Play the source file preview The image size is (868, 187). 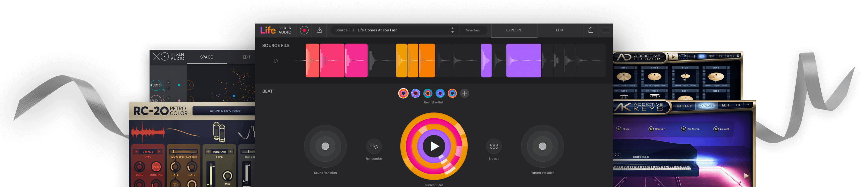[x=276, y=61]
